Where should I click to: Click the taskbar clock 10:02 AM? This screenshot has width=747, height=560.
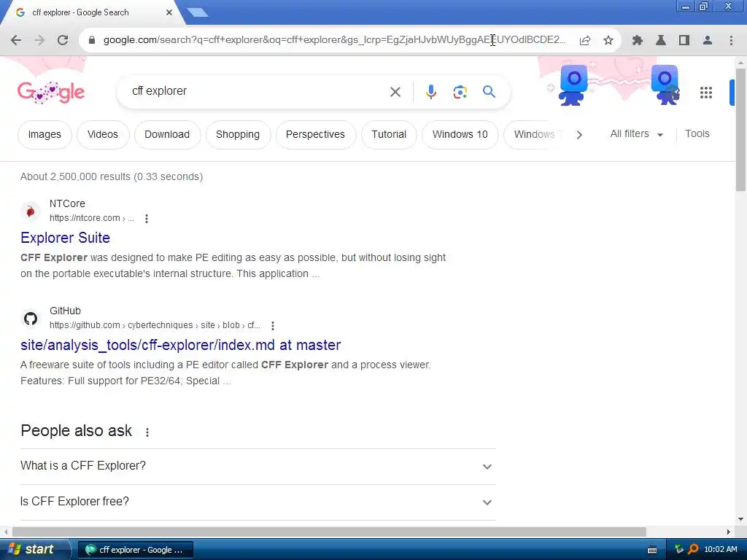[720, 549]
